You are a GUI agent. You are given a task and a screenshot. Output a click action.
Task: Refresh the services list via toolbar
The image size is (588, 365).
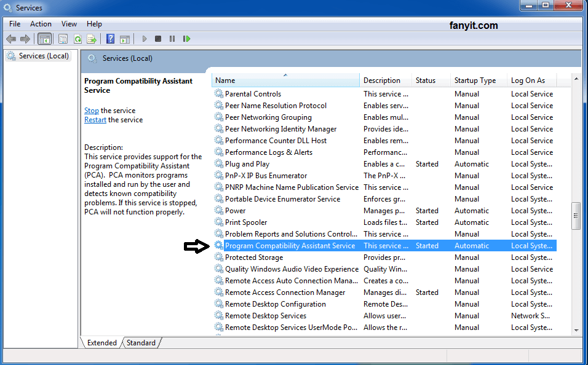tap(77, 39)
